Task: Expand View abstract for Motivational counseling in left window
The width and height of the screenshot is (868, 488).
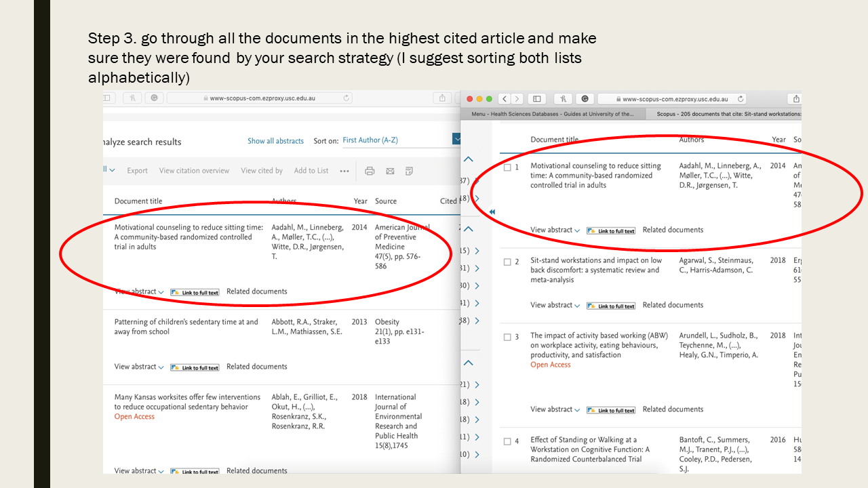Action: click(139, 291)
